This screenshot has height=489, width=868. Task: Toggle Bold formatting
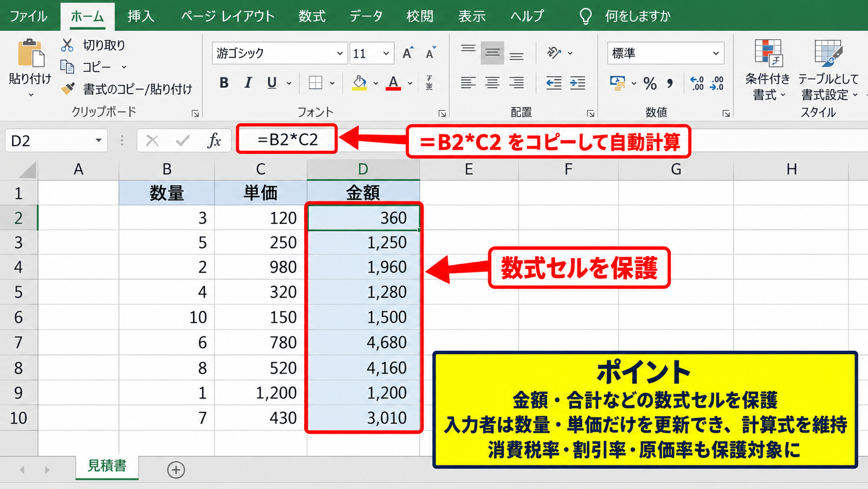(224, 83)
